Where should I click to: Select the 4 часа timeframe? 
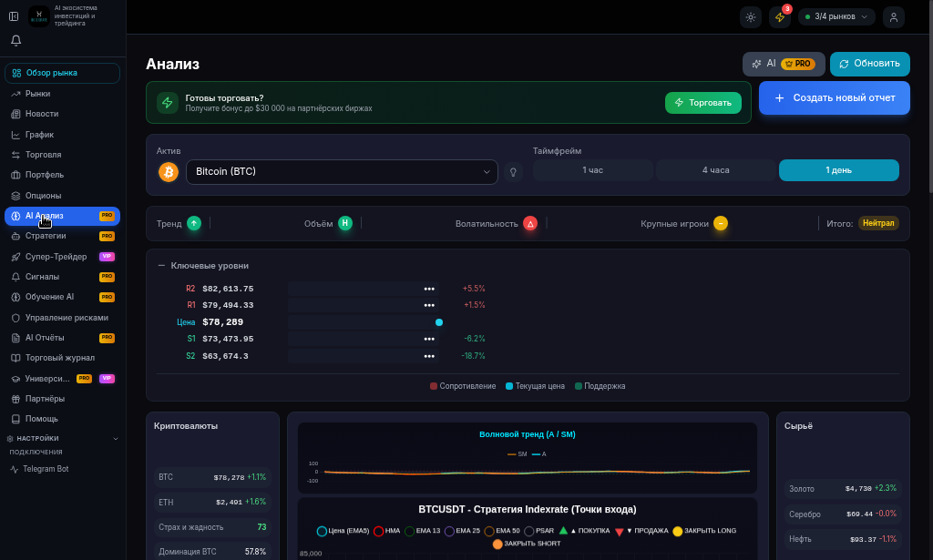(x=716, y=170)
